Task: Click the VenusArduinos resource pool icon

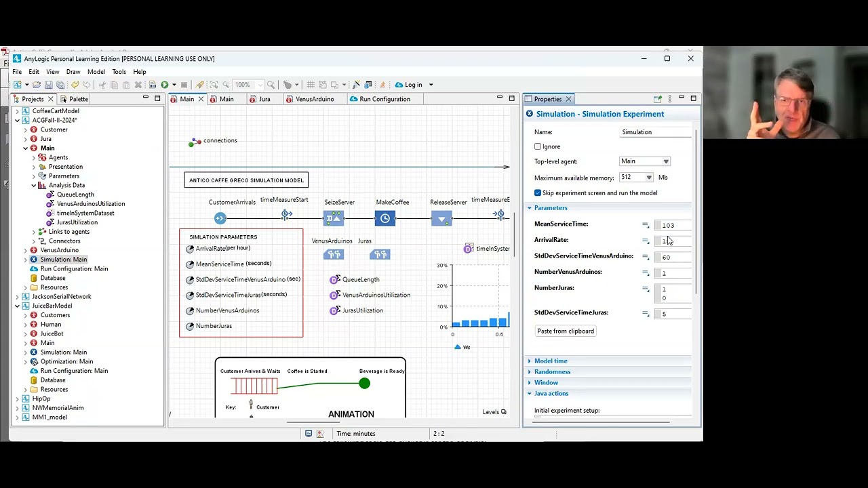Action: tap(334, 254)
